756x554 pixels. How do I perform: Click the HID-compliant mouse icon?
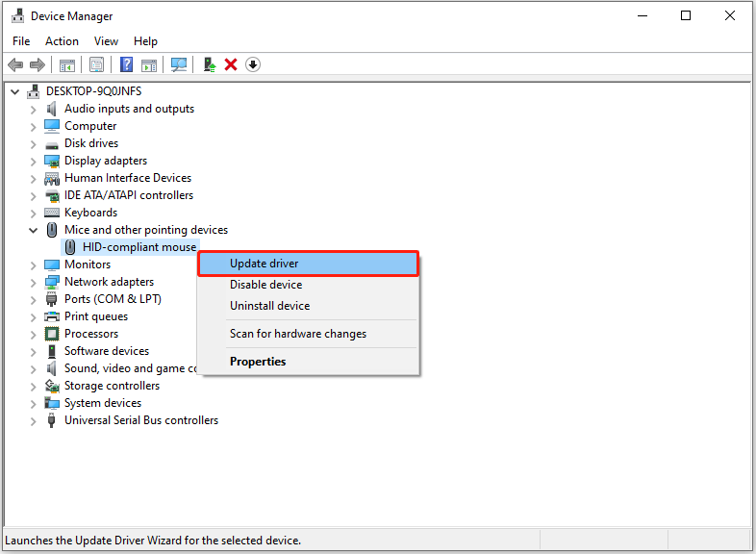click(70, 247)
